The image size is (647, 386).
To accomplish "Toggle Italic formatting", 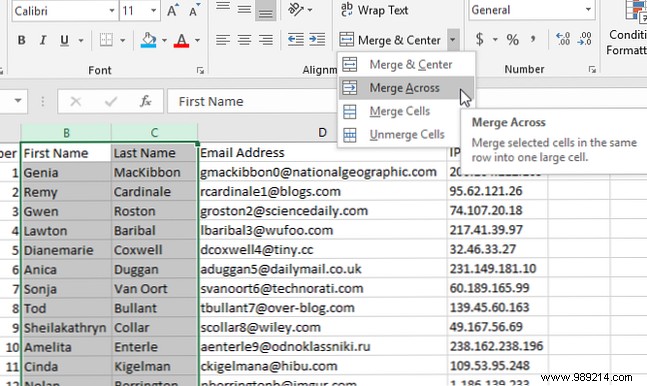I will point(43,40).
